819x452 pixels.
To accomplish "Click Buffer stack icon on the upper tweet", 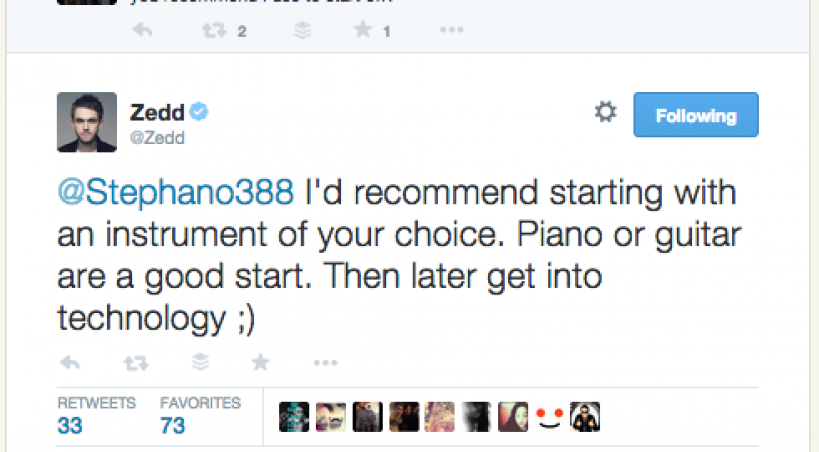I will [300, 31].
